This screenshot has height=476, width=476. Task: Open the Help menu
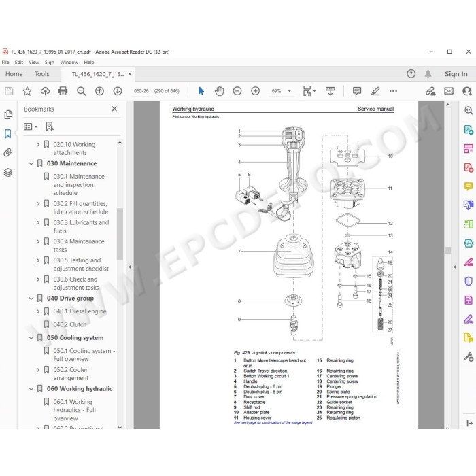(89, 63)
